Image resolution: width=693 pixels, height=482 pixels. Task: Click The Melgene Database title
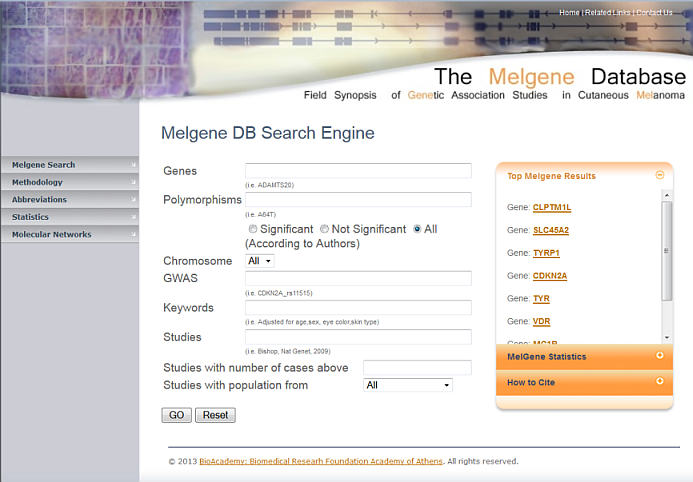click(560, 76)
